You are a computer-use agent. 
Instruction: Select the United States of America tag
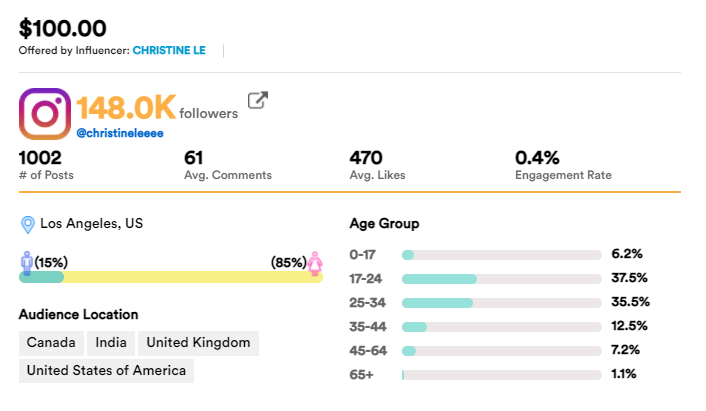pos(106,371)
